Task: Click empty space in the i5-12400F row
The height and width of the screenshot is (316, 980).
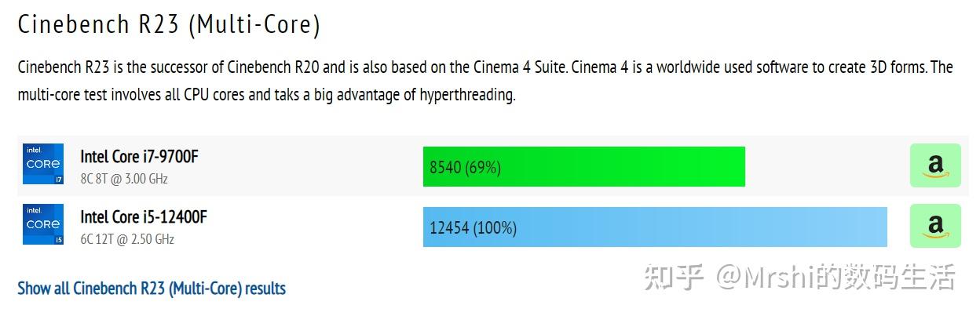Action: point(314,227)
